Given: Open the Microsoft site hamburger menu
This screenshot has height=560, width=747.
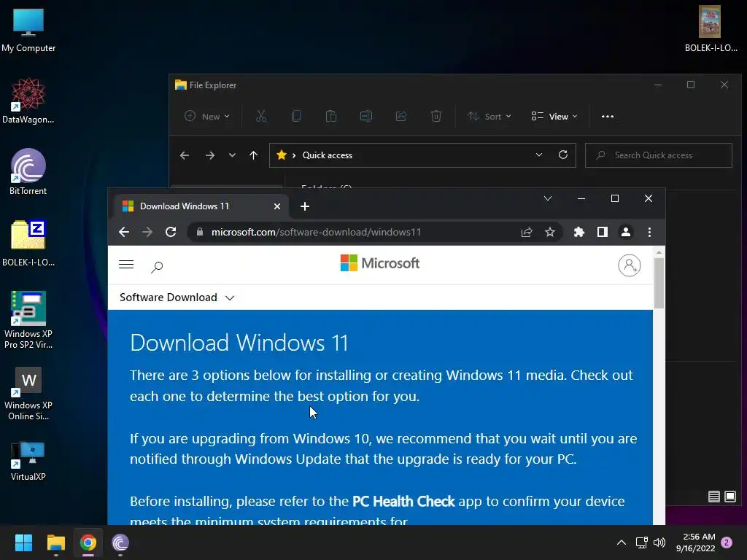Looking at the screenshot, I should coord(126,265).
